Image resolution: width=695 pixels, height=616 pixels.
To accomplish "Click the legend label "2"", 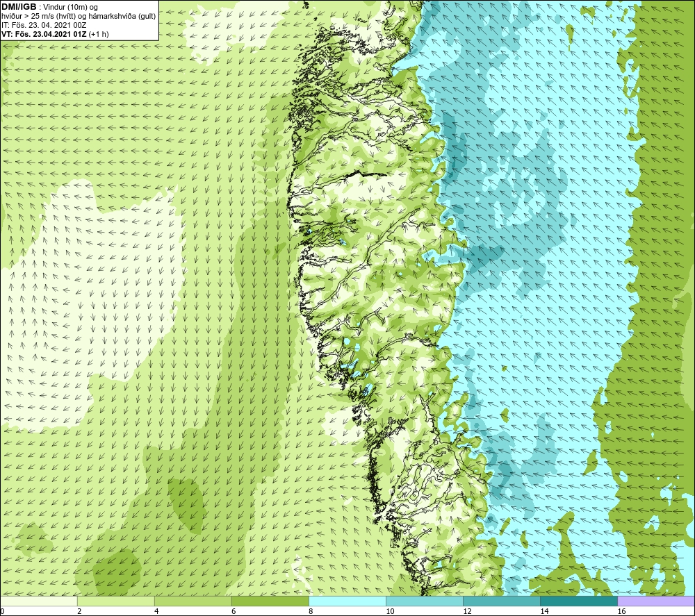I will click(79, 612).
